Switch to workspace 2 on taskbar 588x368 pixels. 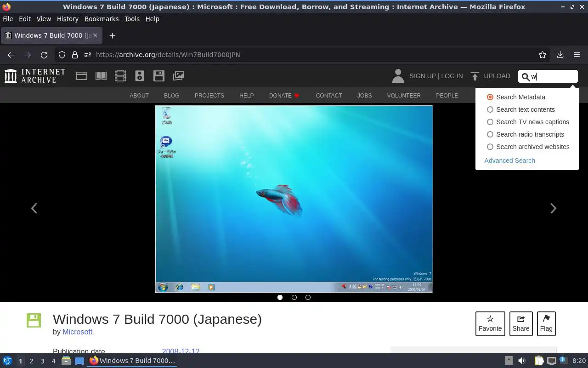(x=31, y=361)
